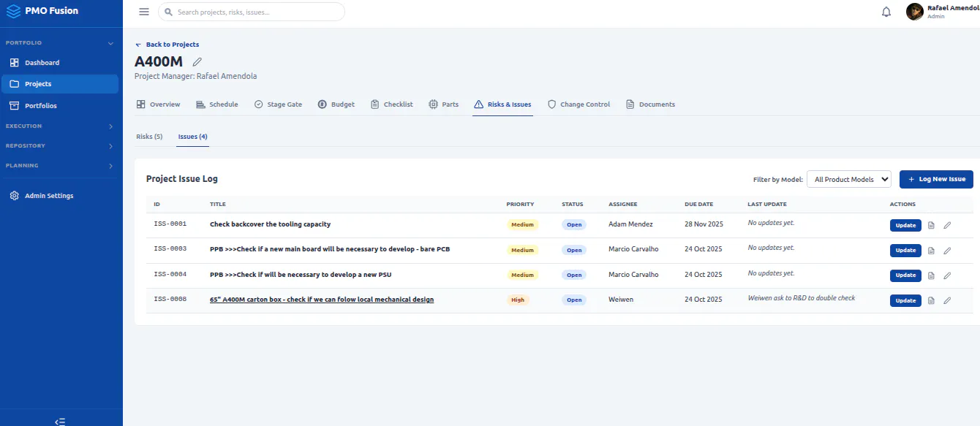The image size is (980, 426).
Task: Click Open status badge for ISS-0008
Action: click(574, 300)
